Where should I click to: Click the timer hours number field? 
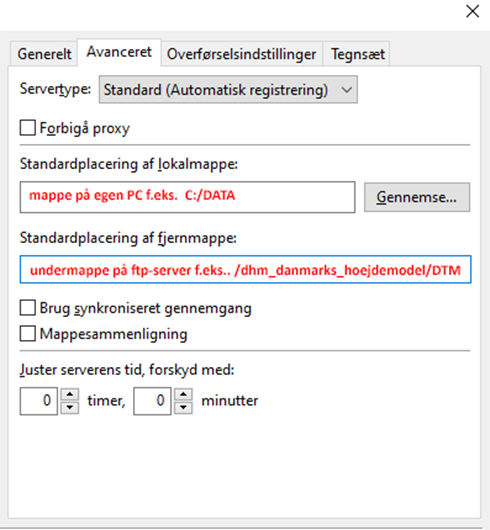(39, 401)
